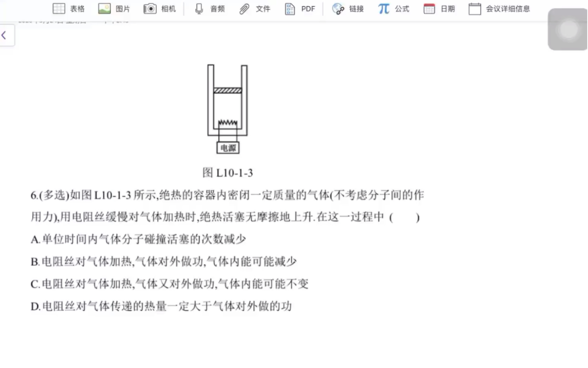Click the empty answer parentheses after 在这一过程中
Image resolution: width=588 pixels, height=368 pixels.
point(405,218)
